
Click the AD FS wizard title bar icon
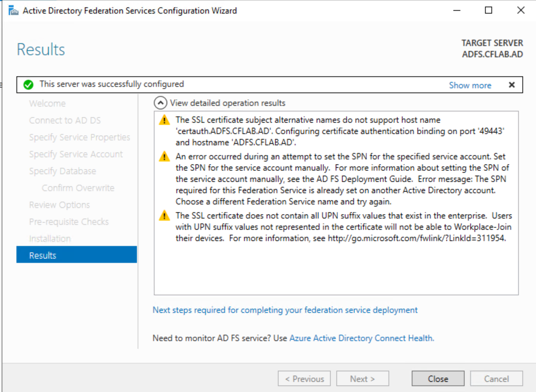[13, 11]
